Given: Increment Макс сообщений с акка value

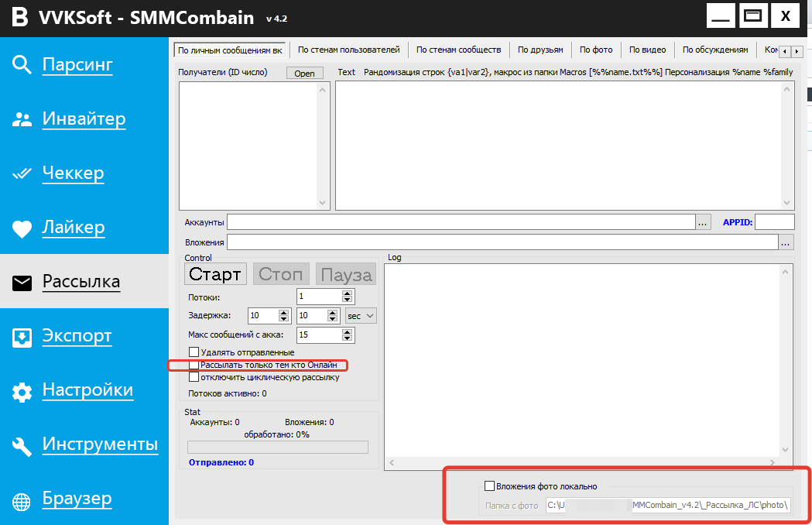Looking at the screenshot, I should pos(348,331).
